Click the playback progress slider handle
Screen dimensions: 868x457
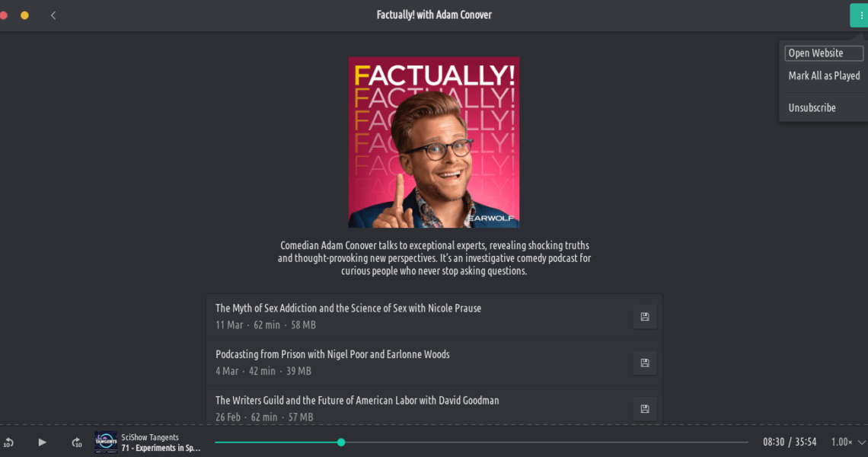coord(341,442)
